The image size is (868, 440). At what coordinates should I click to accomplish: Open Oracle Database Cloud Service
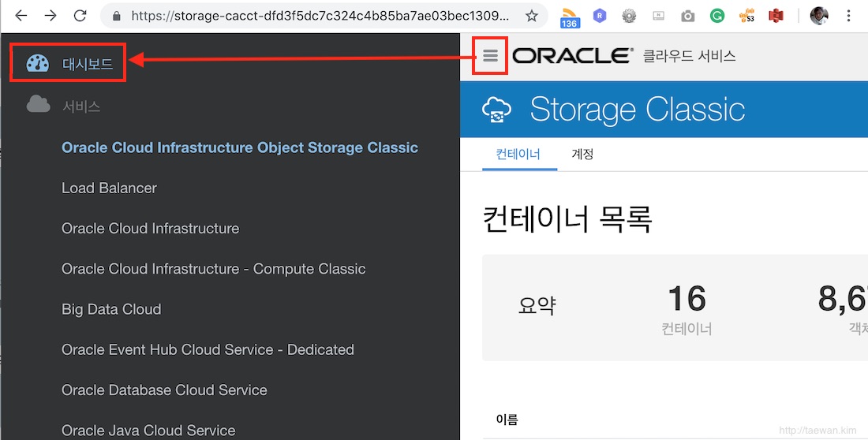coord(164,390)
